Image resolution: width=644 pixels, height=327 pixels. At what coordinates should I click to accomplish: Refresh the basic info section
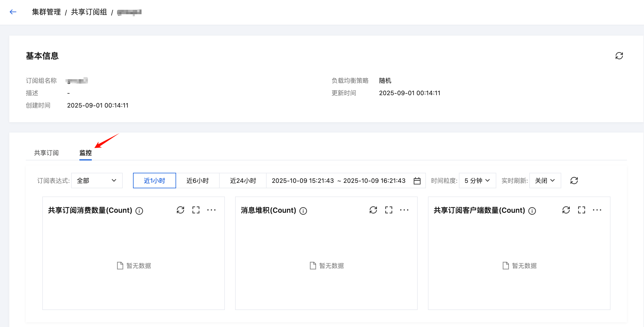coord(619,56)
